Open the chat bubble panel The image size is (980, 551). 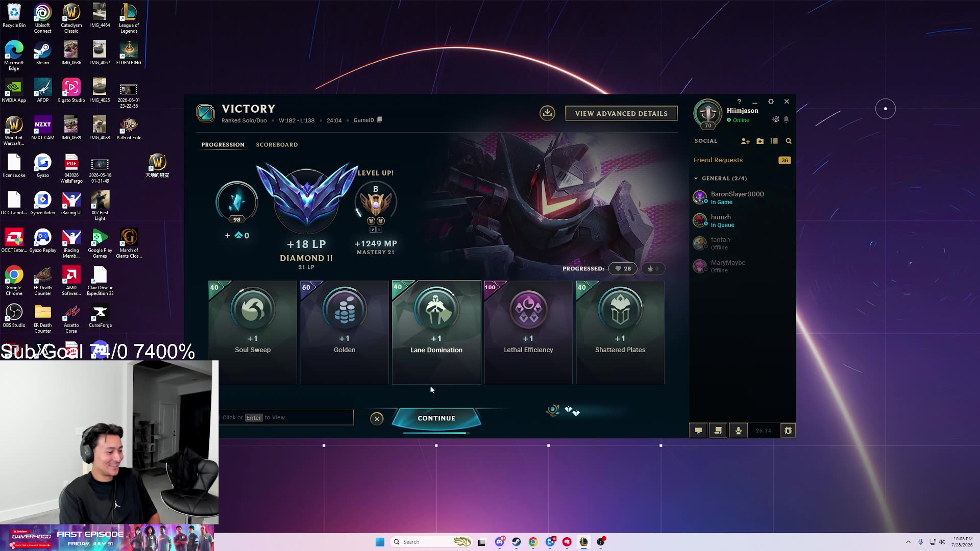click(698, 431)
